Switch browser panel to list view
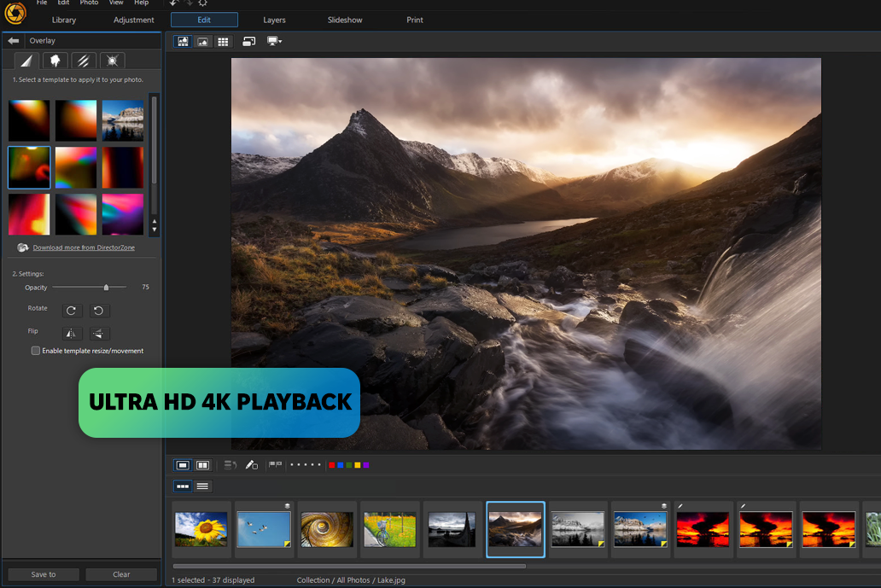The height and width of the screenshot is (588, 881). point(203,486)
